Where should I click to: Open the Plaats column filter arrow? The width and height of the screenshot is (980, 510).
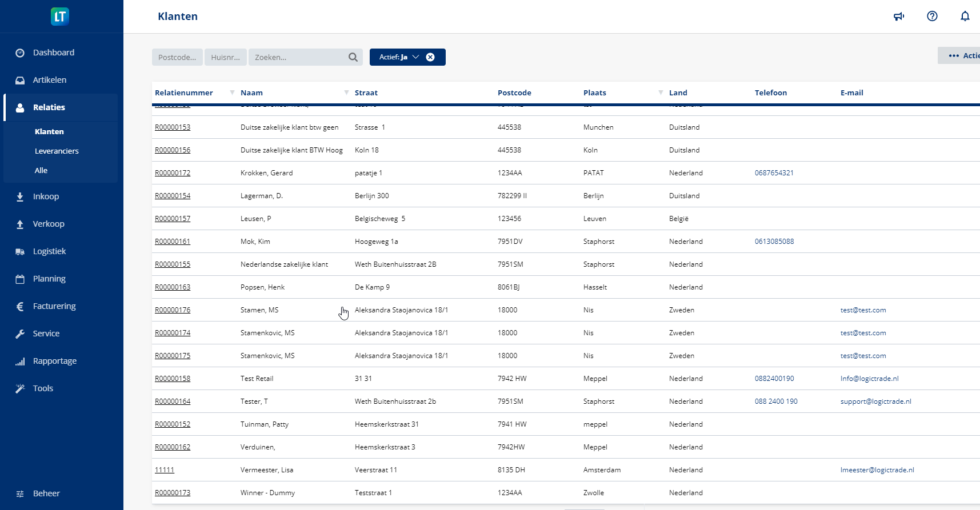tap(661, 93)
